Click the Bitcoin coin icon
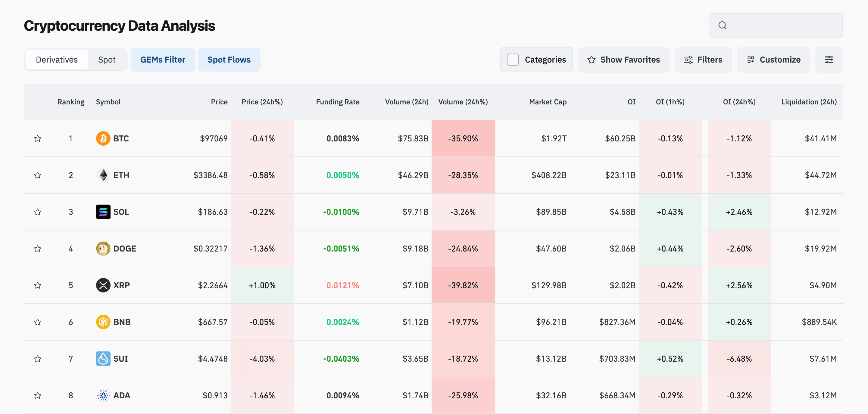 pos(103,138)
